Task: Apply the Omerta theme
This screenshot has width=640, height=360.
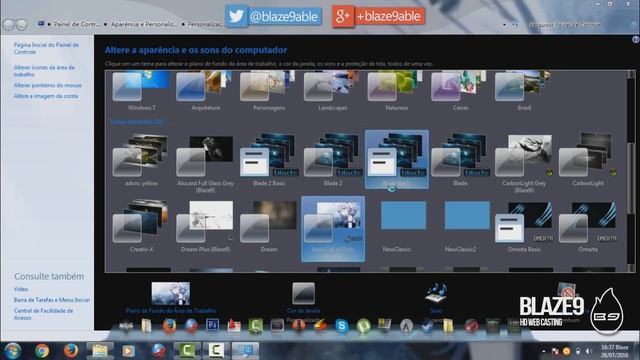Action: click(588, 226)
